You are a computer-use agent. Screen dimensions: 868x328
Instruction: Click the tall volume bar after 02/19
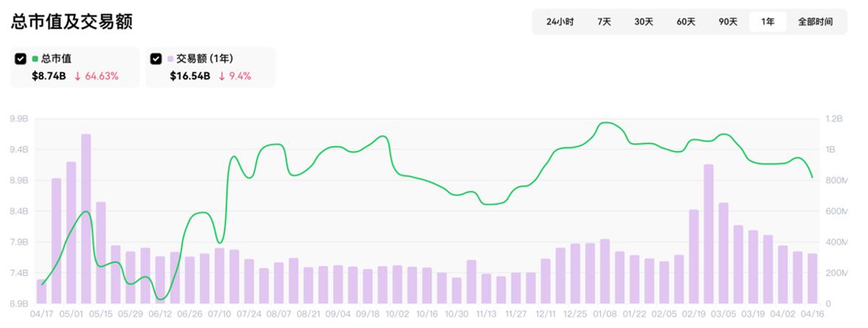tap(708, 231)
